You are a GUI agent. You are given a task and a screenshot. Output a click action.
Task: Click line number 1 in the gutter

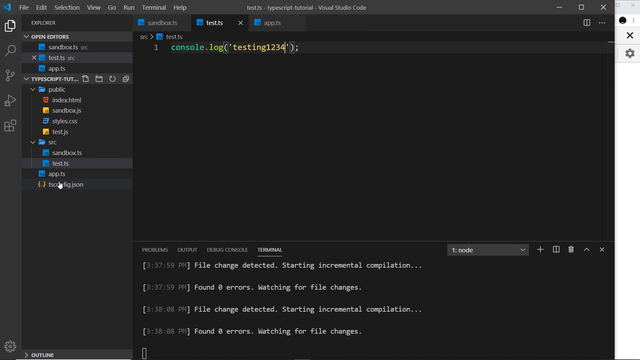tap(156, 47)
